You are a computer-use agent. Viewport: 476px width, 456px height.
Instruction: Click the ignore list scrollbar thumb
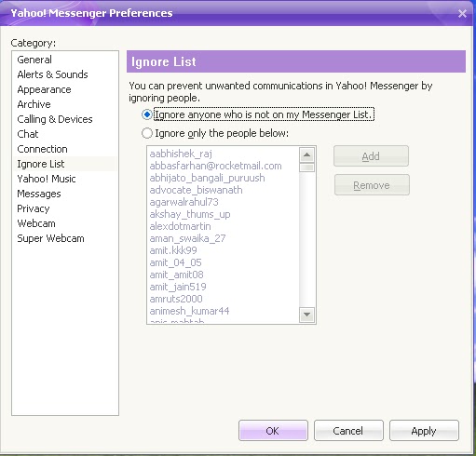point(307,168)
